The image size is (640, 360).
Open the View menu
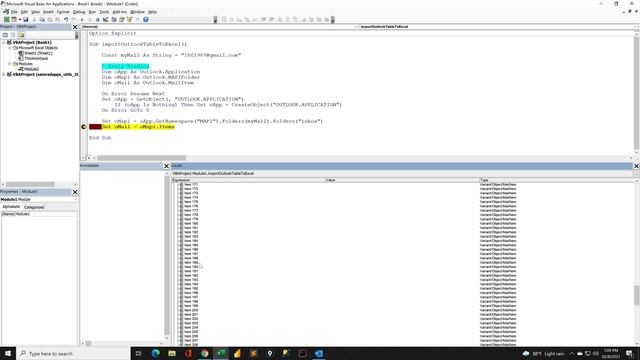pos(36,12)
